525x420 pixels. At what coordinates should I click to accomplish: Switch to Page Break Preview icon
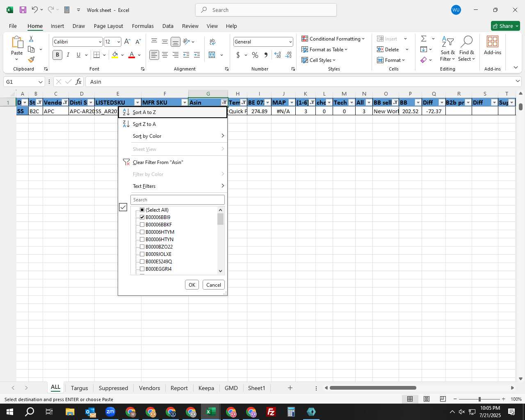click(443, 399)
